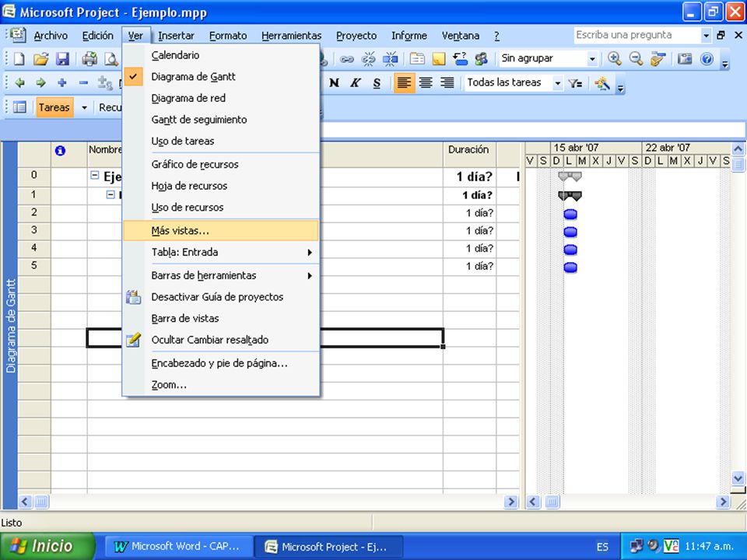
Task: Select Más vistas... menu entry
Action: click(220, 230)
